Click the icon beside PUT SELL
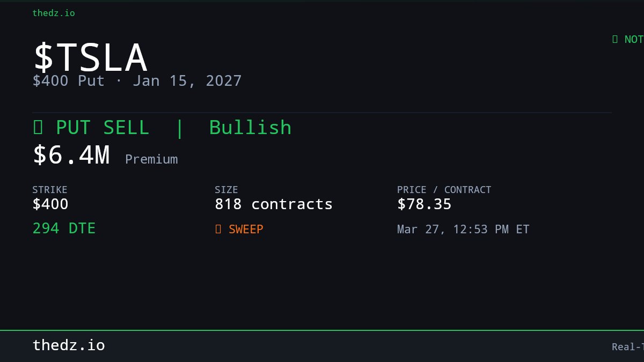 click(x=38, y=128)
